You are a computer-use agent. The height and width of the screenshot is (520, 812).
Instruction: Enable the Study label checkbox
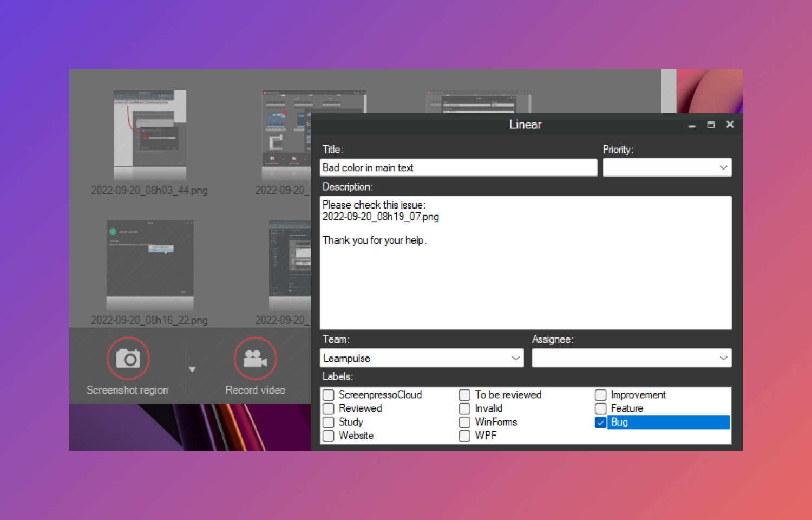(x=328, y=422)
